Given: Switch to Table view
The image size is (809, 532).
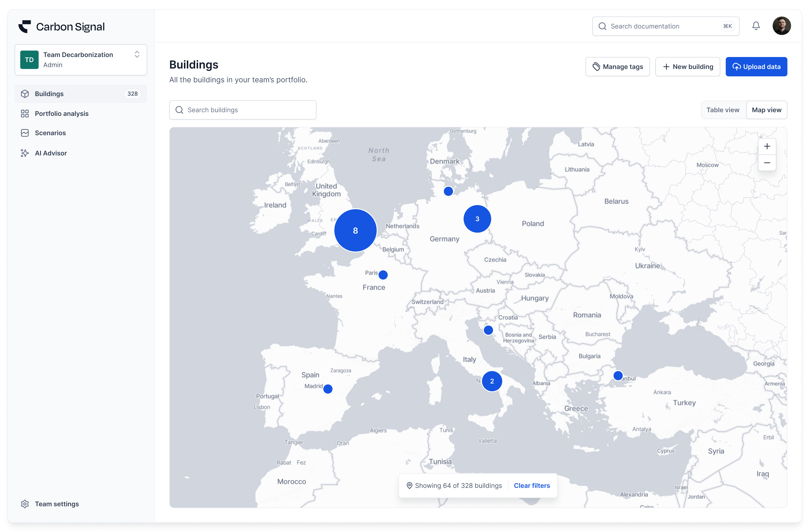Looking at the screenshot, I should pos(723,110).
